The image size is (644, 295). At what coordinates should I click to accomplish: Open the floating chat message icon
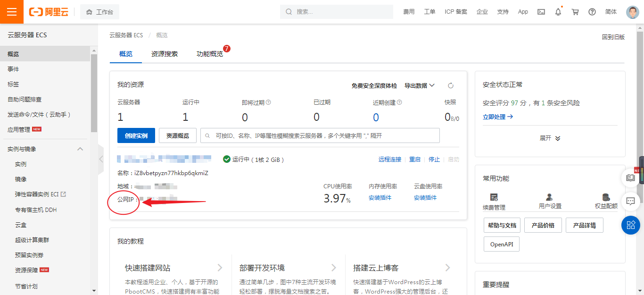(631, 202)
